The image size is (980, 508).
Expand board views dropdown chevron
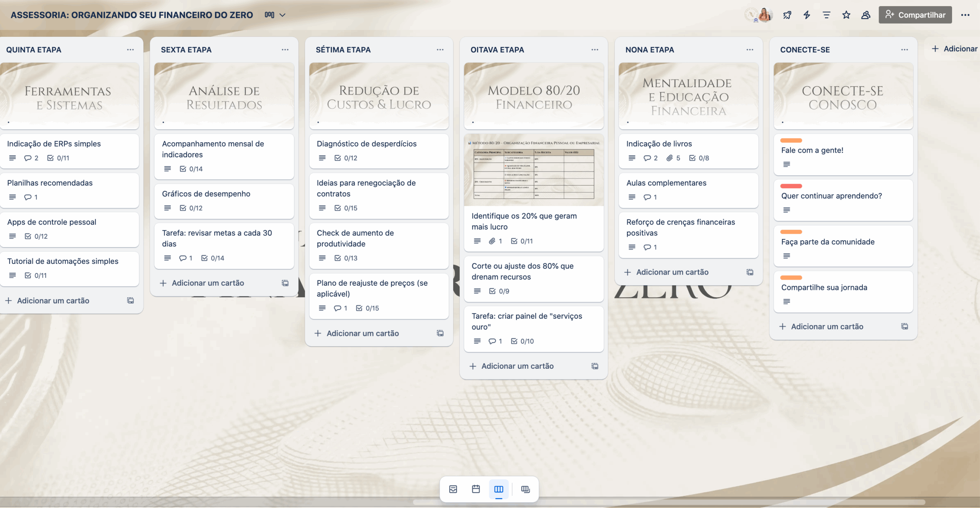tap(283, 15)
